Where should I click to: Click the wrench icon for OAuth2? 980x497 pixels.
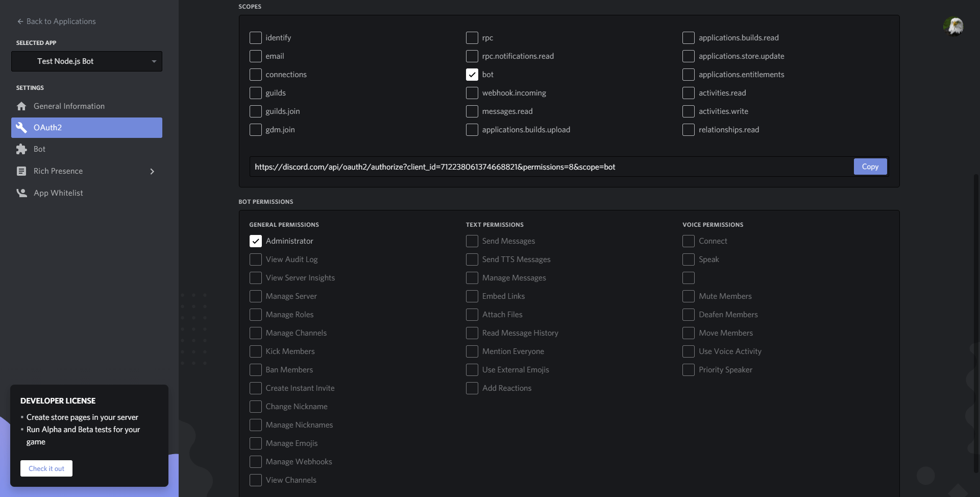coord(21,128)
